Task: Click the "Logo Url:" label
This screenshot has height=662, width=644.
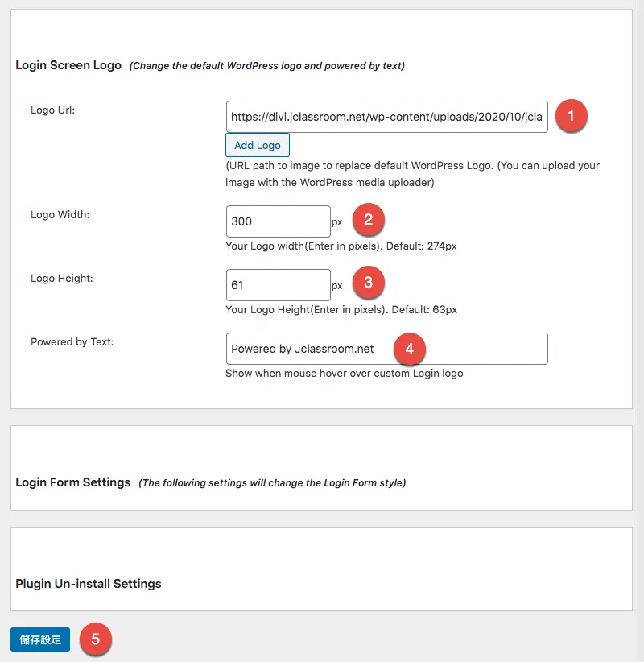Action: point(52,110)
